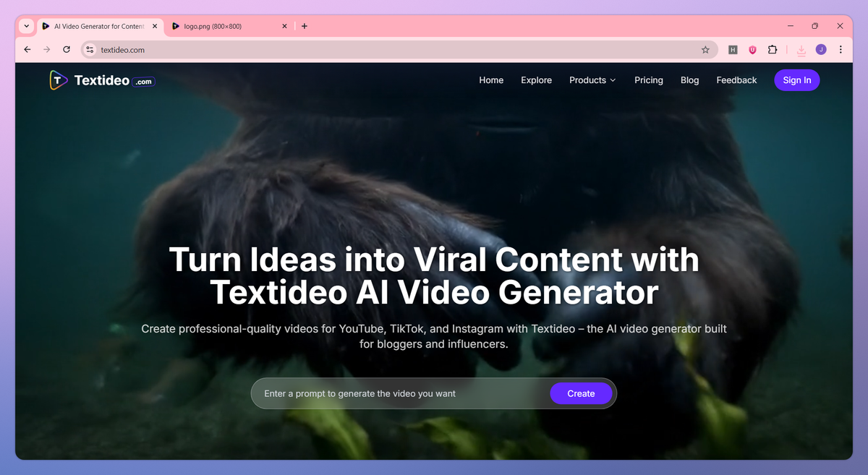Bookmark this page with the star icon

tap(705, 50)
